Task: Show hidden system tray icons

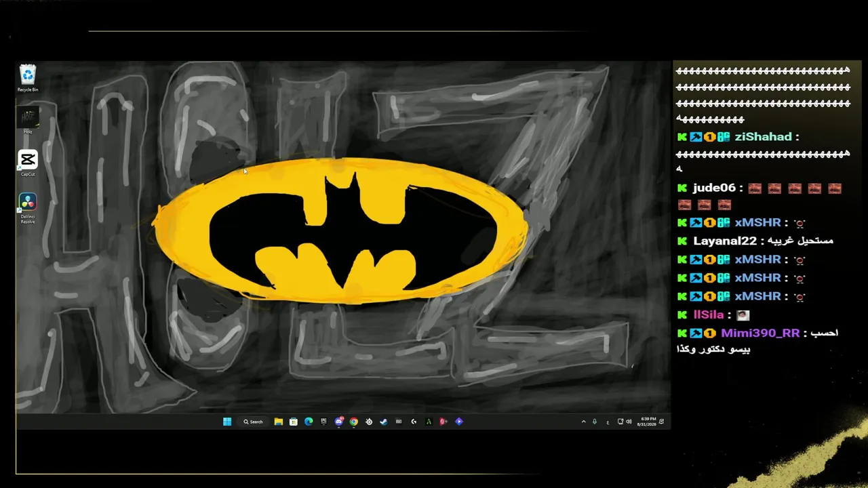Action: 583,422
